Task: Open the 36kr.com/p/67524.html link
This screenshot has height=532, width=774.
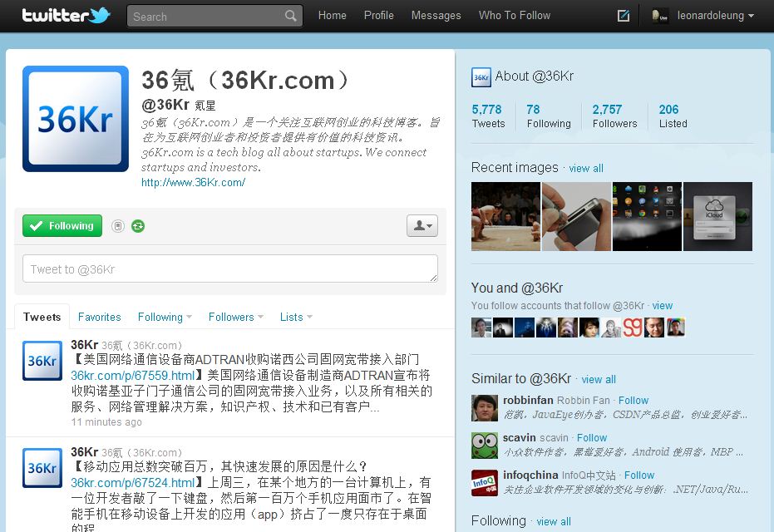Action: point(132,483)
